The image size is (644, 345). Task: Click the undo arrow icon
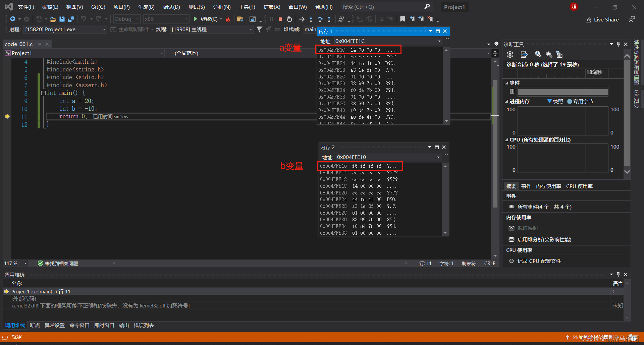pos(84,19)
